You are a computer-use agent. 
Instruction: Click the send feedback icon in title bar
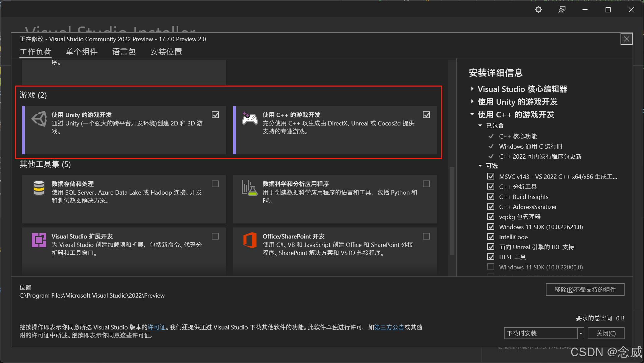pos(562,10)
